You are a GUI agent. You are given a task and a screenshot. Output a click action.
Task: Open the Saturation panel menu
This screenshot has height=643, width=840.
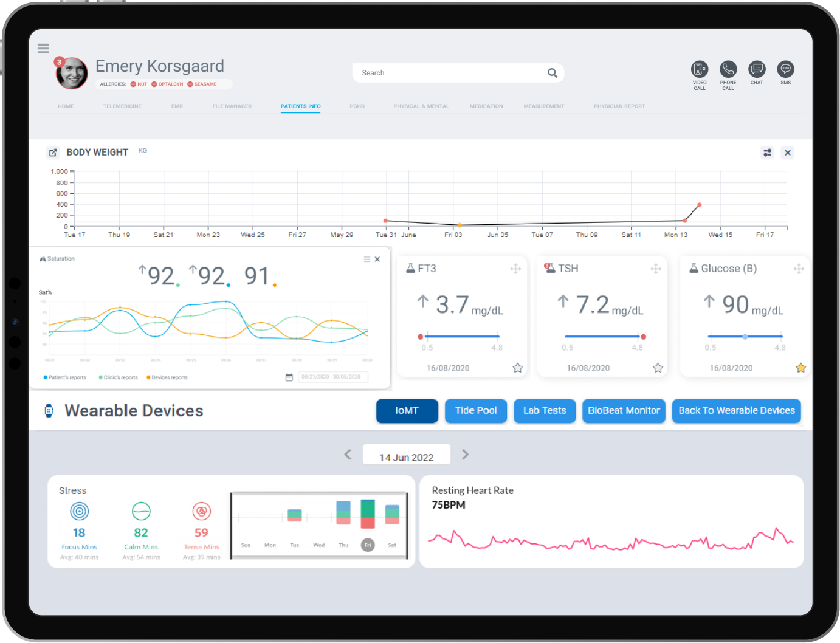point(367,260)
